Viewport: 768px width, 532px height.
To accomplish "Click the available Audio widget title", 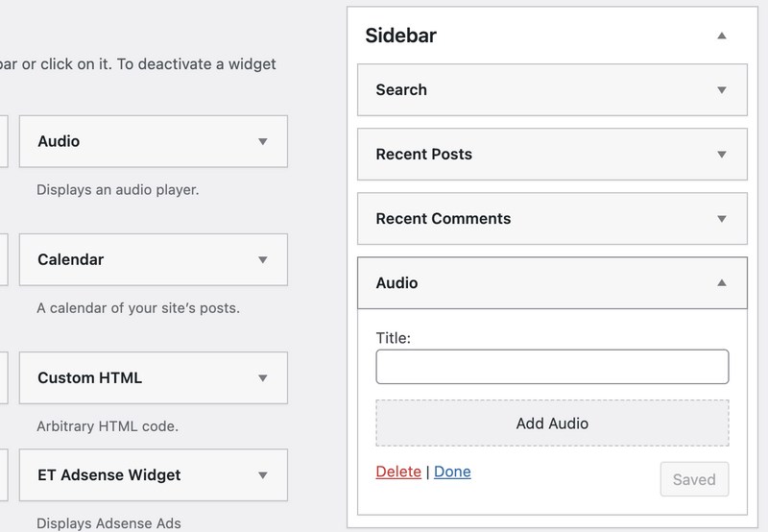I will point(59,141).
